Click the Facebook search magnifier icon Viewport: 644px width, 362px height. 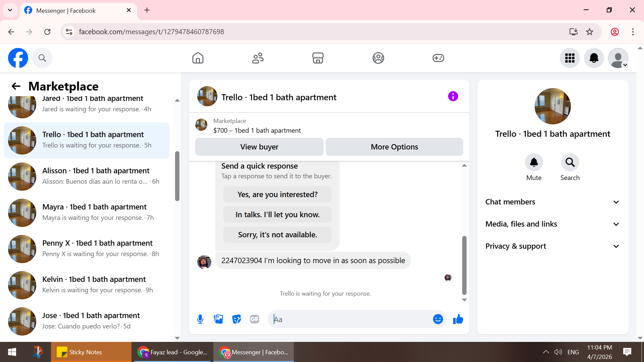click(42, 58)
